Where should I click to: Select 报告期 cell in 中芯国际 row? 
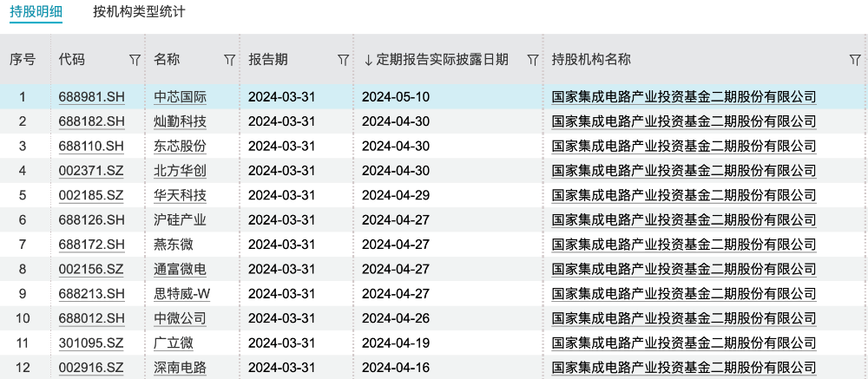click(281, 97)
